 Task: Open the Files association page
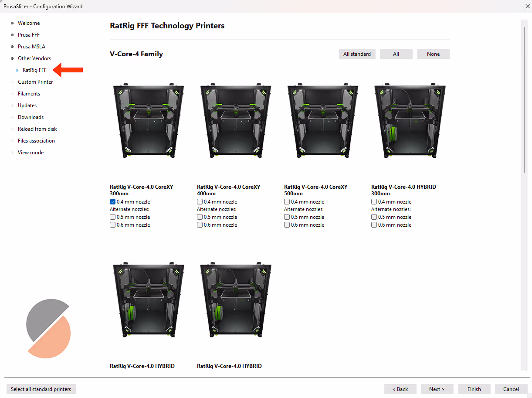point(36,141)
